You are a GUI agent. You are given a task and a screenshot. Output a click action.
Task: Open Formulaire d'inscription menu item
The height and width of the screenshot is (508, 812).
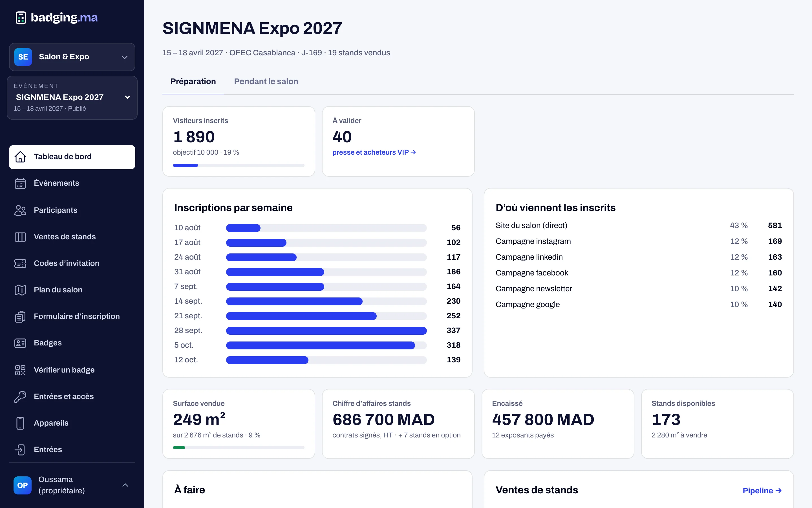pos(72,316)
